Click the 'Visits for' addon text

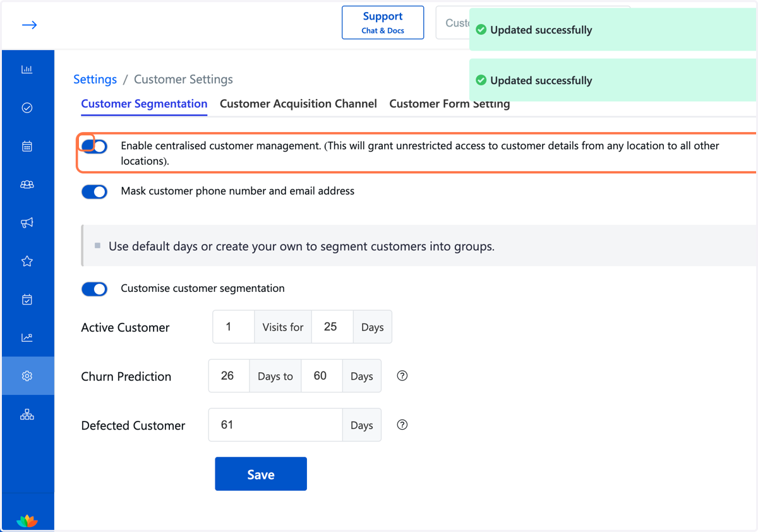click(x=283, y=327)
